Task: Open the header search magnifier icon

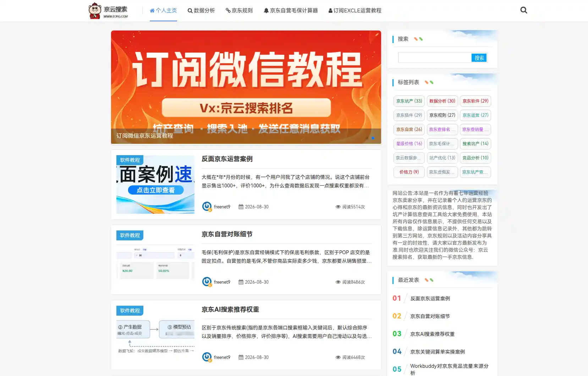Action: pyautogui.click(x=523, y=10)
